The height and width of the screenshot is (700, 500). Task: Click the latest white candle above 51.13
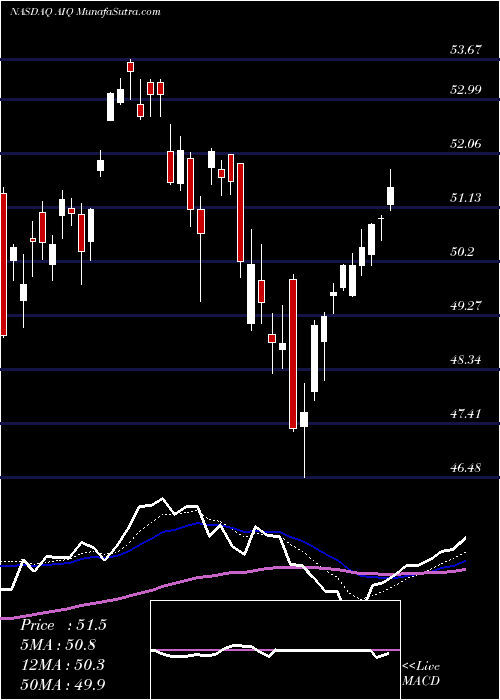(391, 196)
